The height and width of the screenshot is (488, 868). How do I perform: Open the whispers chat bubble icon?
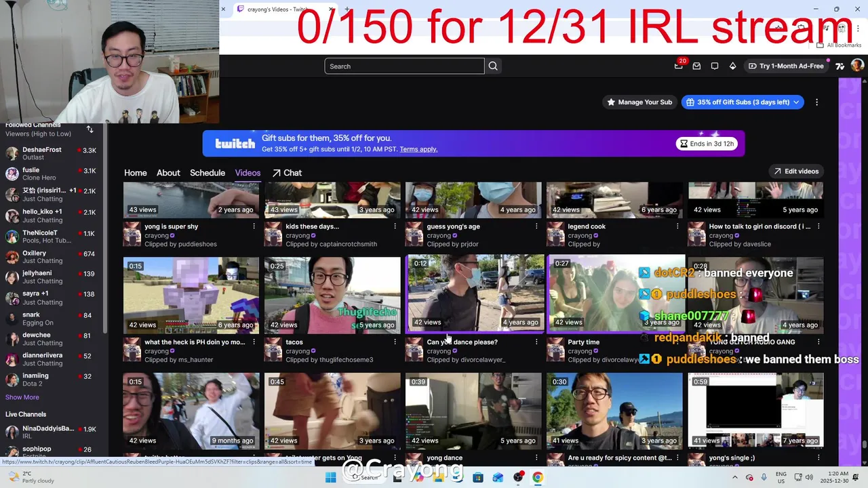(715, 66)
